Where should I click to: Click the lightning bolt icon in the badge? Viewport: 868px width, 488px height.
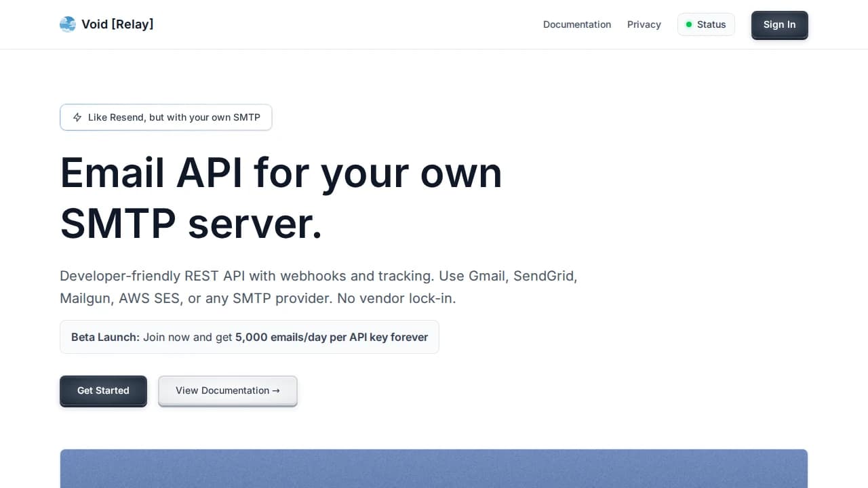tap(77, 117)
